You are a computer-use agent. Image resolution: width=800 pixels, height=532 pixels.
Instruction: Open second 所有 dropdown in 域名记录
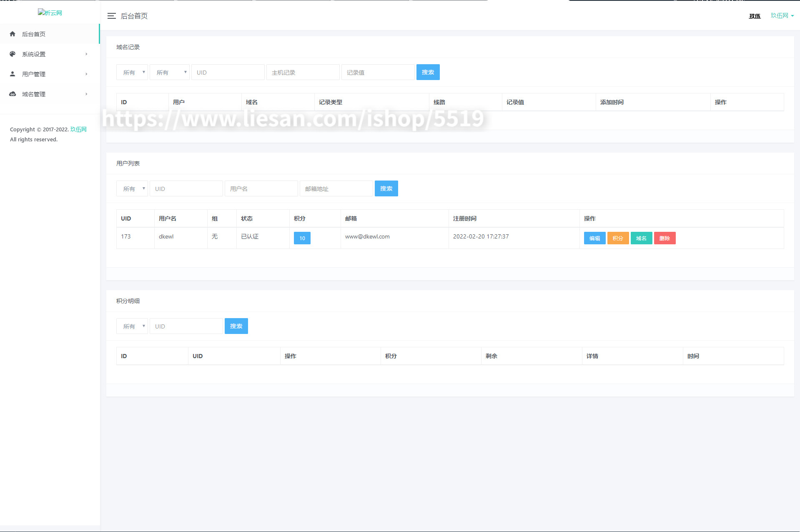pos(170,72)
